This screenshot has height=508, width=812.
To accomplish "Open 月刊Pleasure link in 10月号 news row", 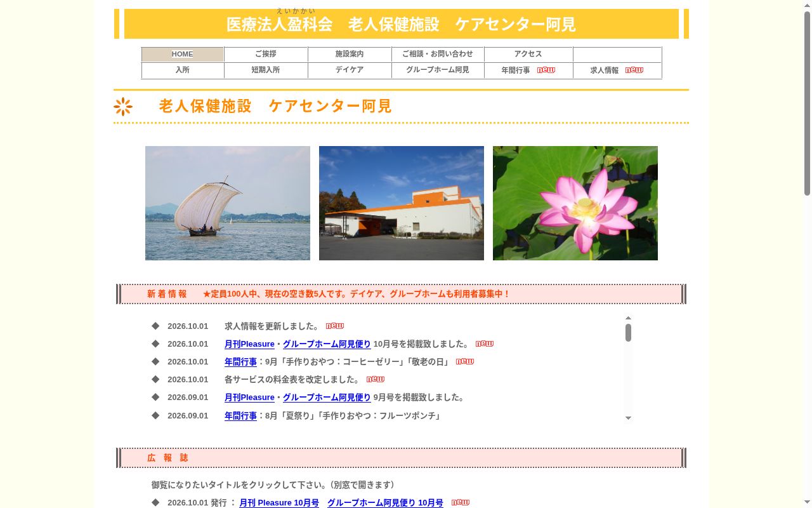I will coord(249,344).
